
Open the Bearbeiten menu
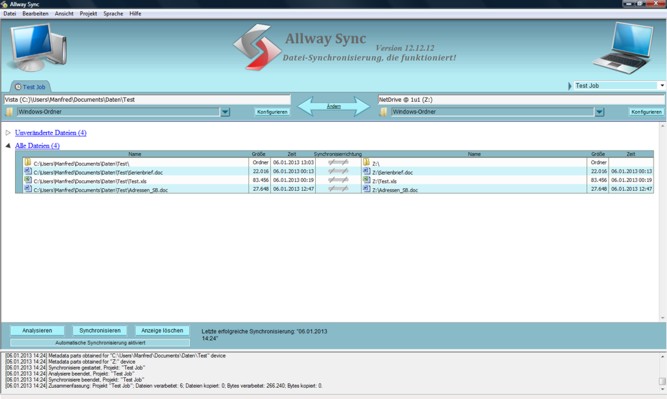[x=35, y=14]
